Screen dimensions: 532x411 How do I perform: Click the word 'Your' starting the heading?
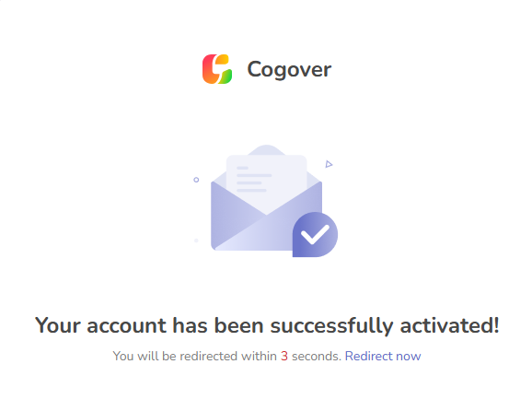click(58, 325)
